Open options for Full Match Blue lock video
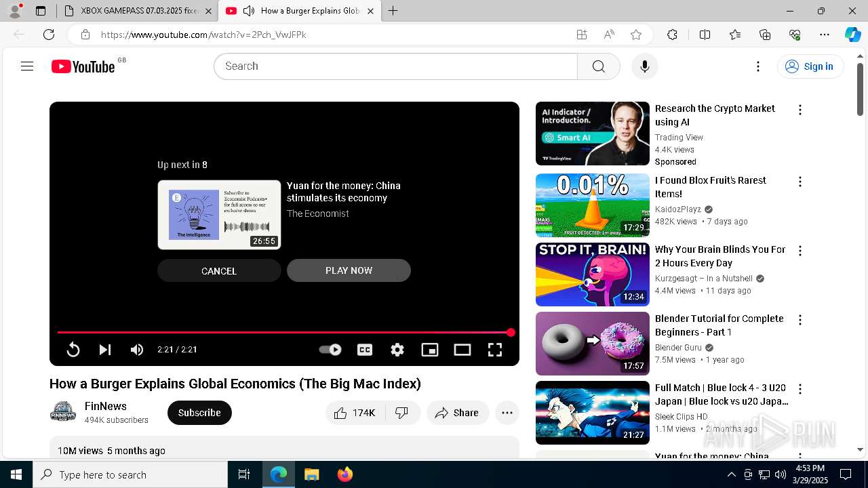Viewport: 868px width, 488px height. [x=800, y=389]
